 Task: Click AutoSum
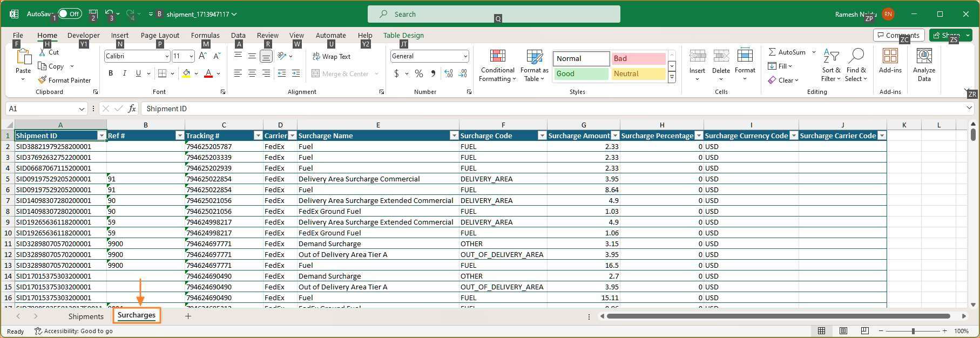(x=787, y=52)
